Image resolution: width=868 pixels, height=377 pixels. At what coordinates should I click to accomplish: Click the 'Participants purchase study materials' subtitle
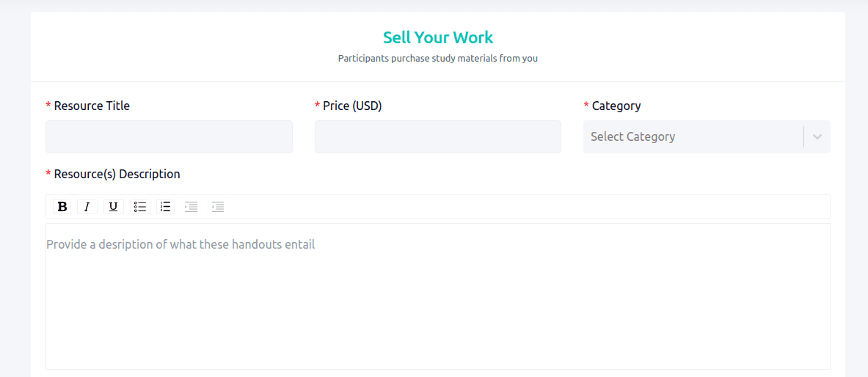click(438, 58)
